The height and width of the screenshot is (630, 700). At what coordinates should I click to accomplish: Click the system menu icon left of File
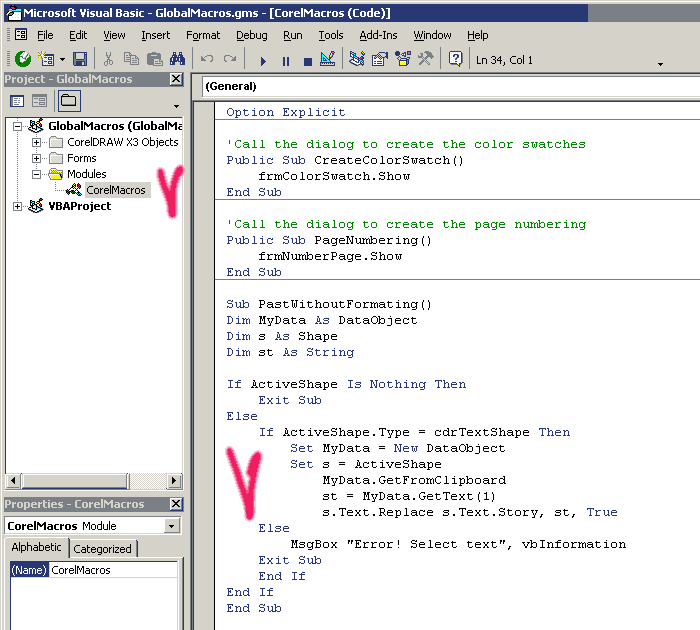21,34
